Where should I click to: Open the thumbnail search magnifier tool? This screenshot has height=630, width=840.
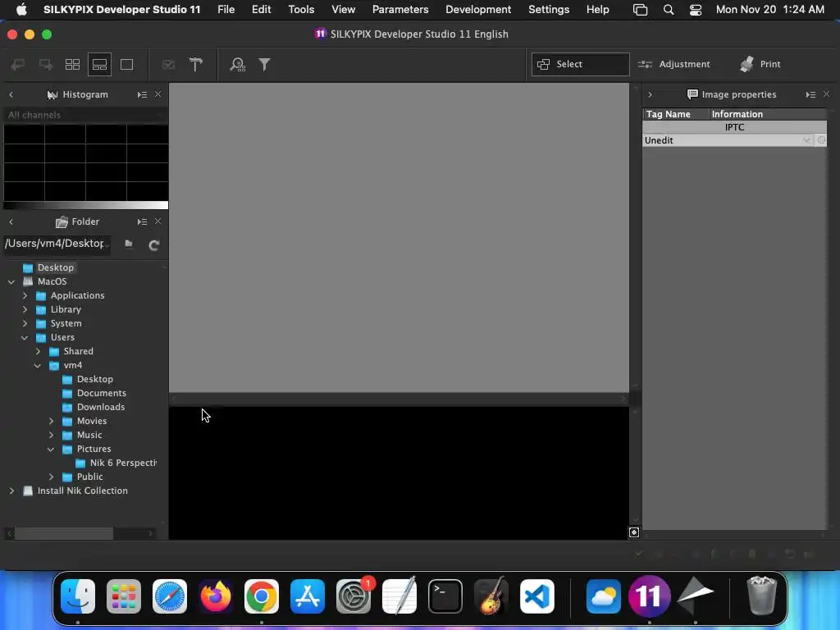[x=237, y=64]
